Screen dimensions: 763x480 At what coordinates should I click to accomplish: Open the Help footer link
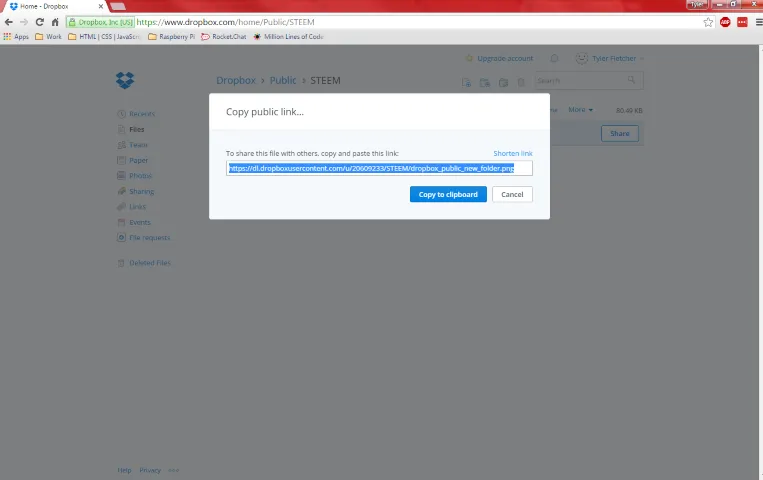[x=124, y=470]
